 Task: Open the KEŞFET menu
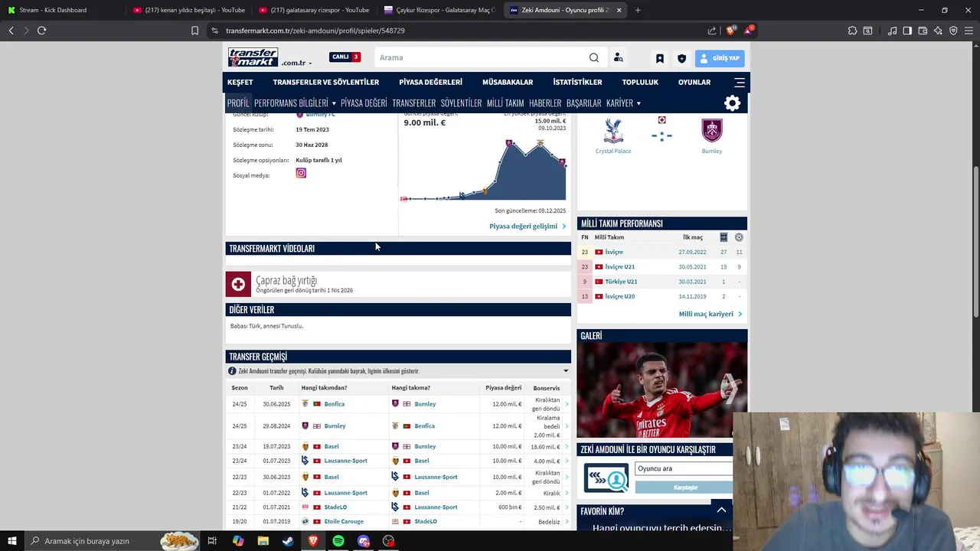240,82
